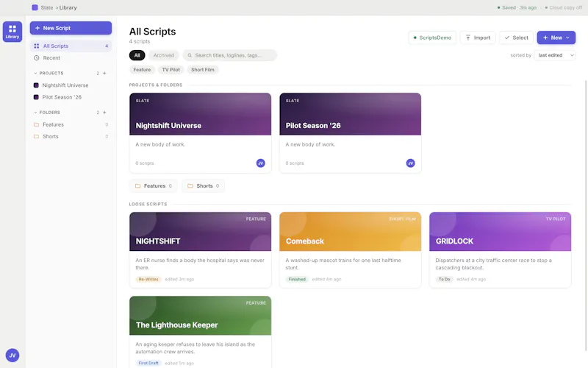The height and width of the screenshot is (368, 588).
Task: Click the Shorts folder chip icon in main area
Action: [x=190, y=186]
